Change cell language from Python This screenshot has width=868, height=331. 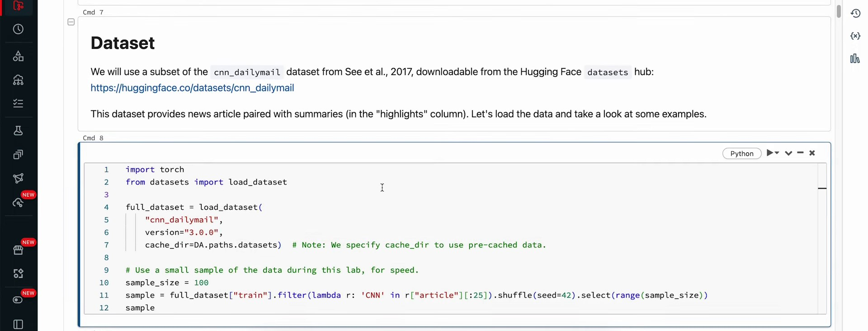point(742,153)
